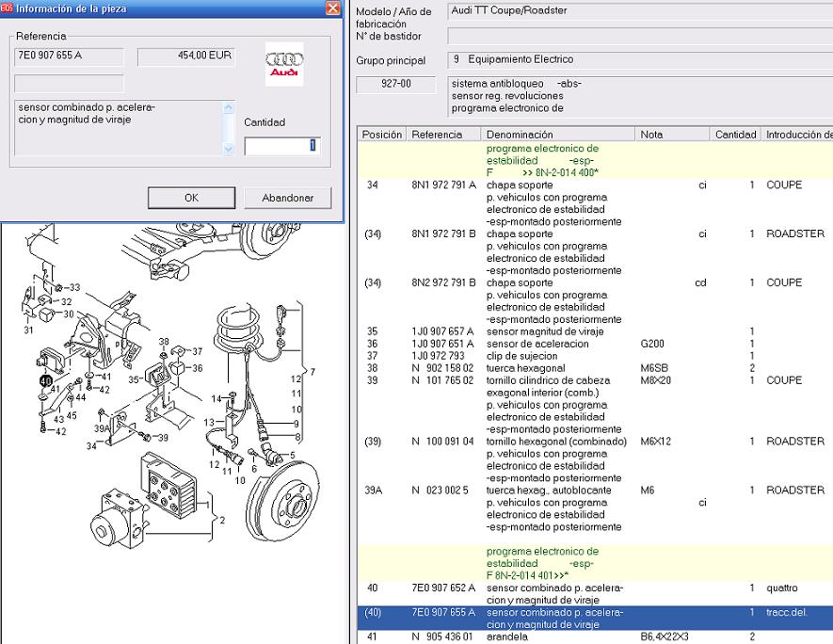Click callout number 13 in the diagram
The height and width of the screenshot is (644, 833).
[209, 423]
